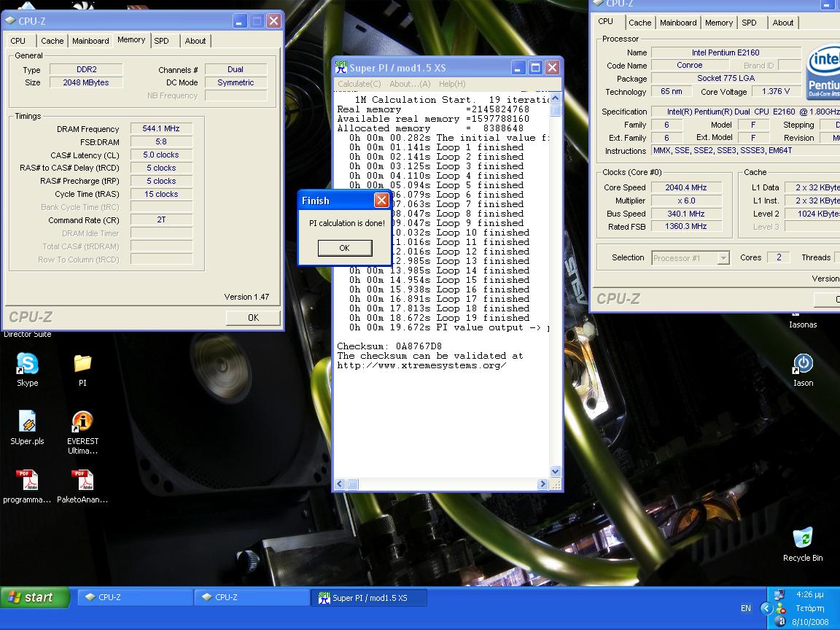Open the Processor #1 selection dropdown

[x=723, y=257]
